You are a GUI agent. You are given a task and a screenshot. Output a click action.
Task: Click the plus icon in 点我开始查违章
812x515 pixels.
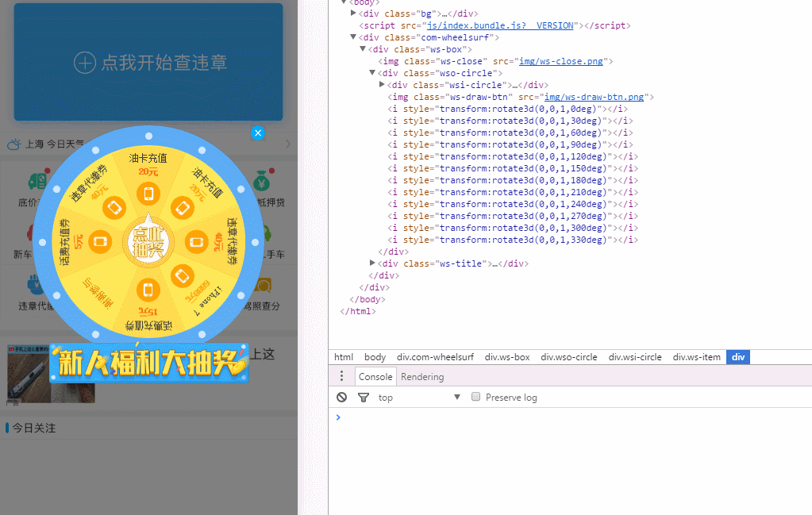point(85,63)
